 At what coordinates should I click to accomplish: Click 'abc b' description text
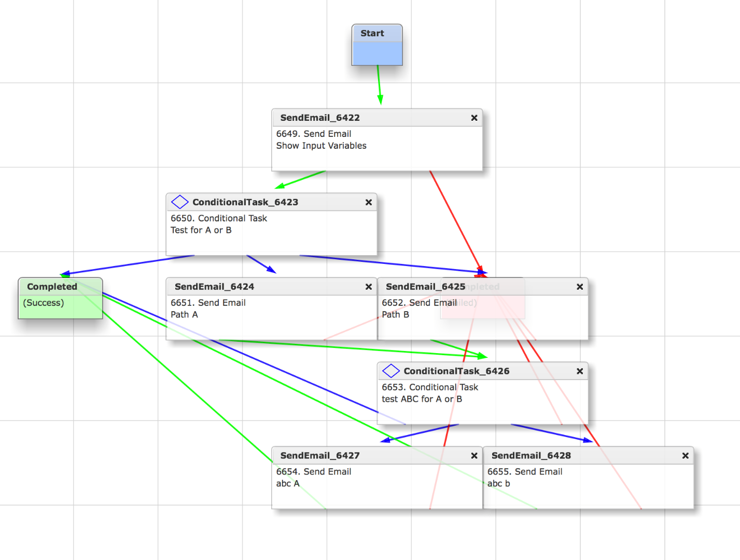point(499,484)
